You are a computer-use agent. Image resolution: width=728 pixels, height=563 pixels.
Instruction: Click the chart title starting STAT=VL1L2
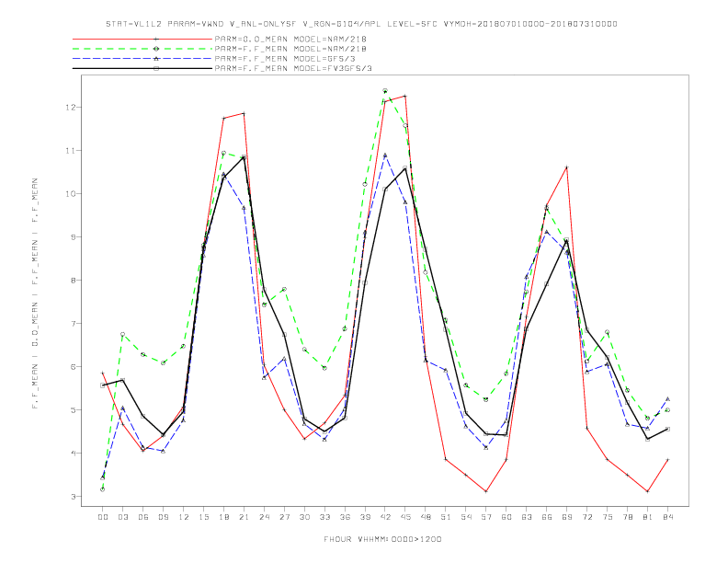tap(361, 24)
